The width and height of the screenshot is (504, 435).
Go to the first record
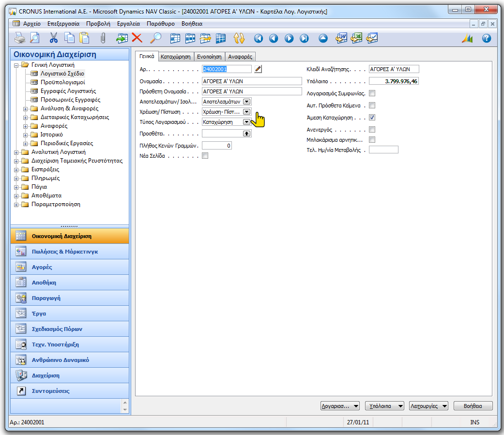[x=258, y=39]
